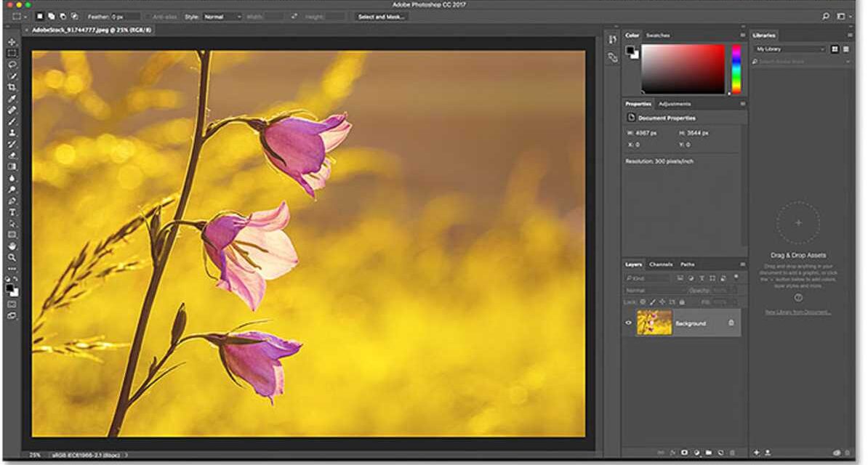Toggle Lock transparent pixels for layers
The height and width of the screenshot is (465, 868).
tap(641, 300)
